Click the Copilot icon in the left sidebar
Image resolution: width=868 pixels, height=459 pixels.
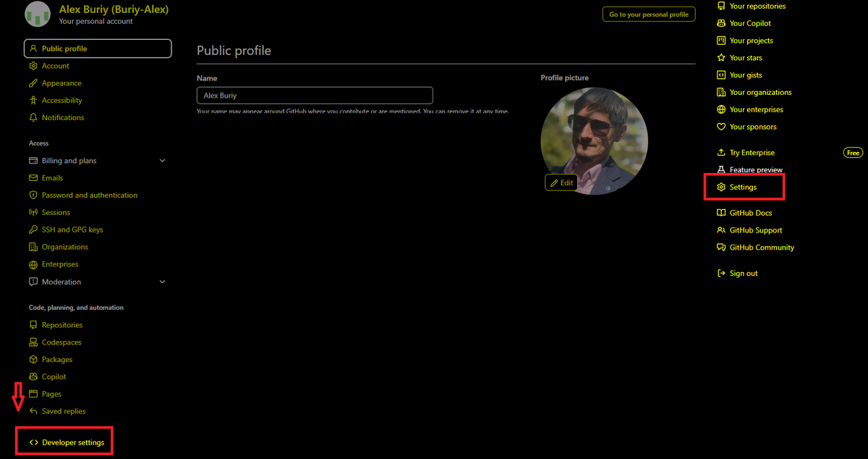pyautogui.click(x=33, y=376)
